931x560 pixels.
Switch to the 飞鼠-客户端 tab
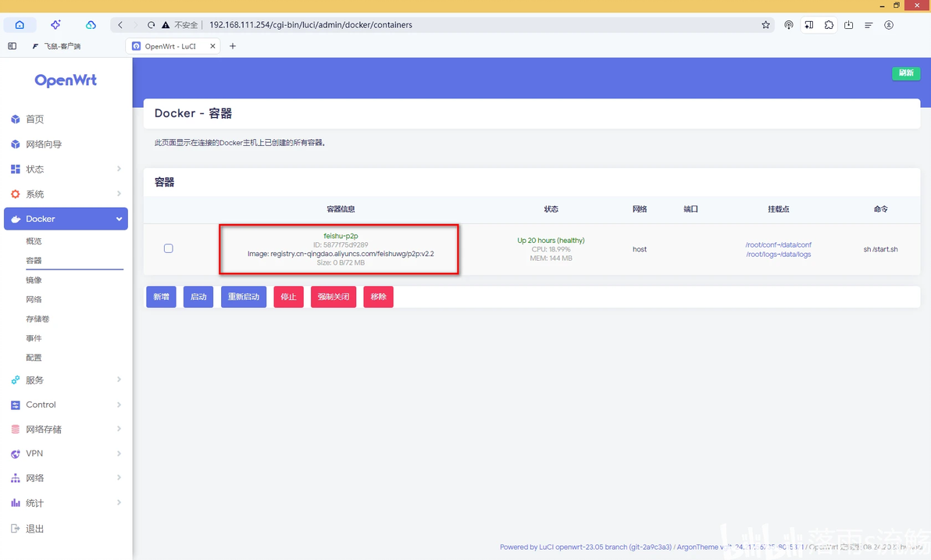57,46
